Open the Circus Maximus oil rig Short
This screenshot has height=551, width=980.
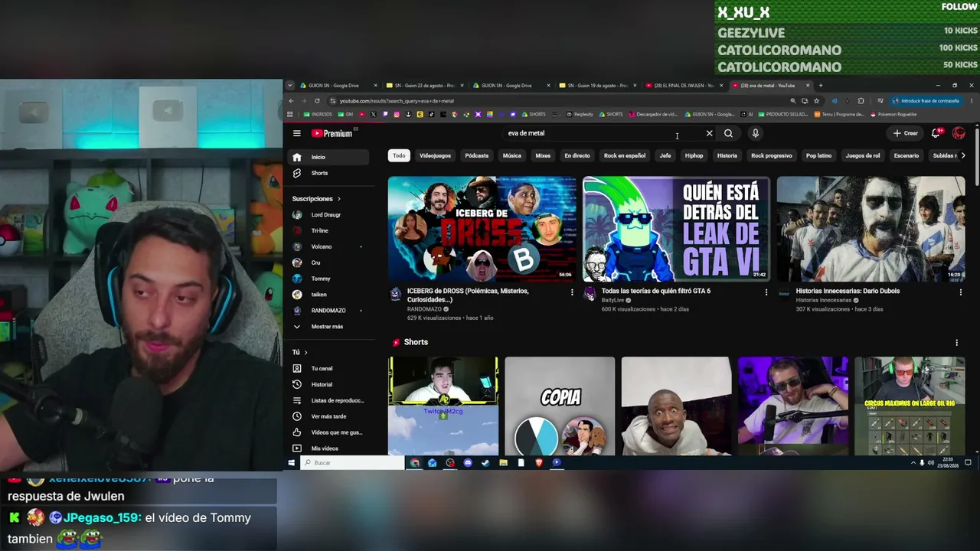(910, 406)
